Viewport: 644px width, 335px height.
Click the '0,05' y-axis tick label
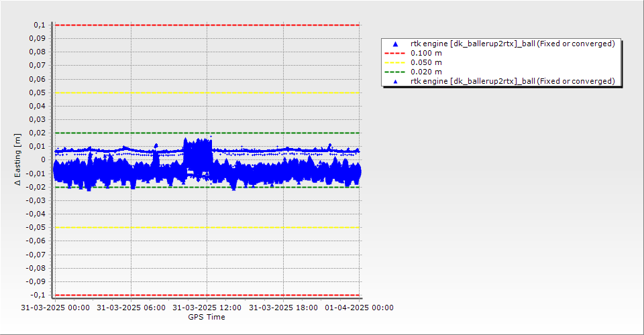click(x=38, y=92)
